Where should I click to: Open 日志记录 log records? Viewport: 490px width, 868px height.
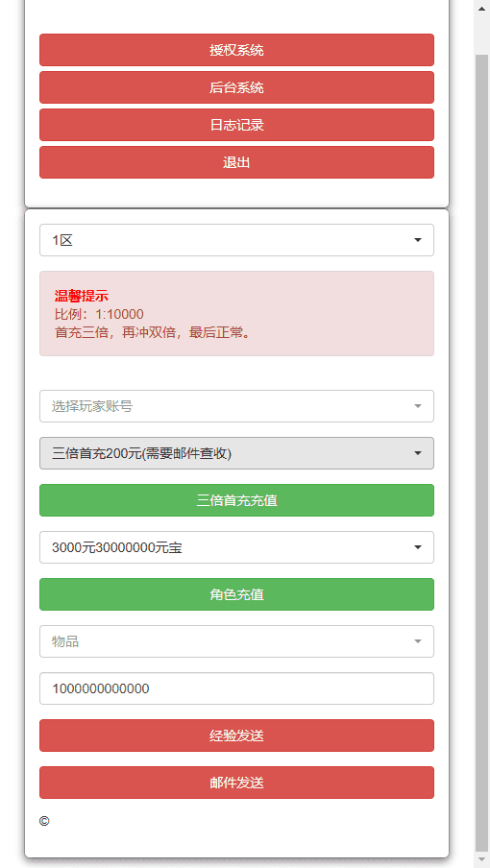pos(236,125)
